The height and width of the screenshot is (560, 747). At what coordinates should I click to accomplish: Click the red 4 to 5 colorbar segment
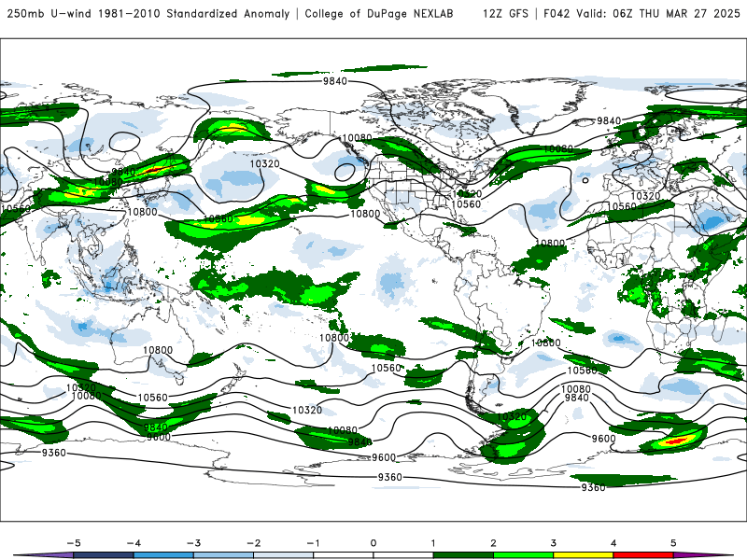[643, 555]
